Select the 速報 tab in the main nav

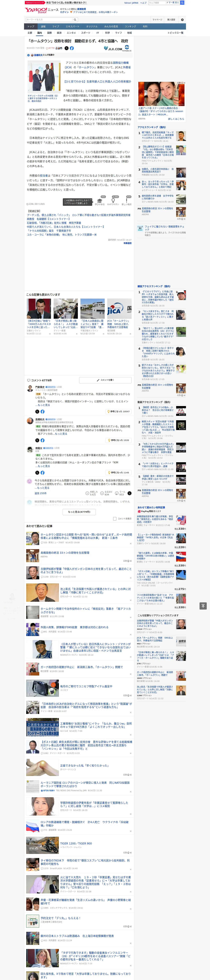pos(43,27)
